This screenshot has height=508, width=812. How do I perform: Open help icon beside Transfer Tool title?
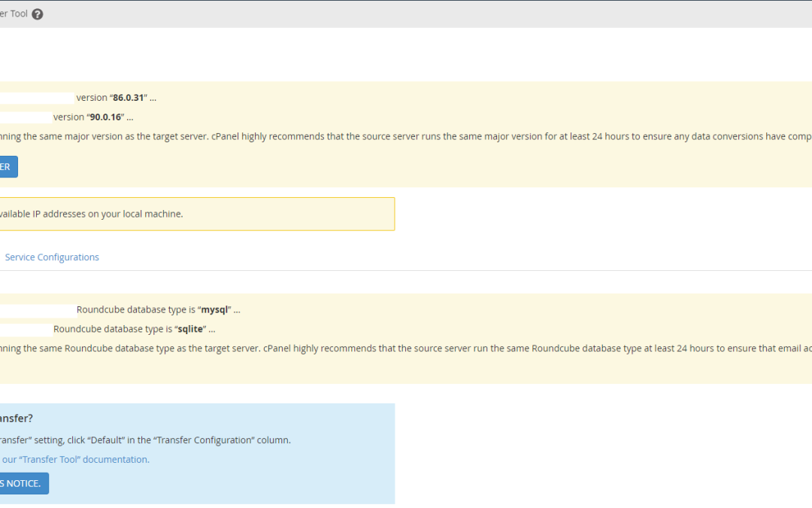38,14
